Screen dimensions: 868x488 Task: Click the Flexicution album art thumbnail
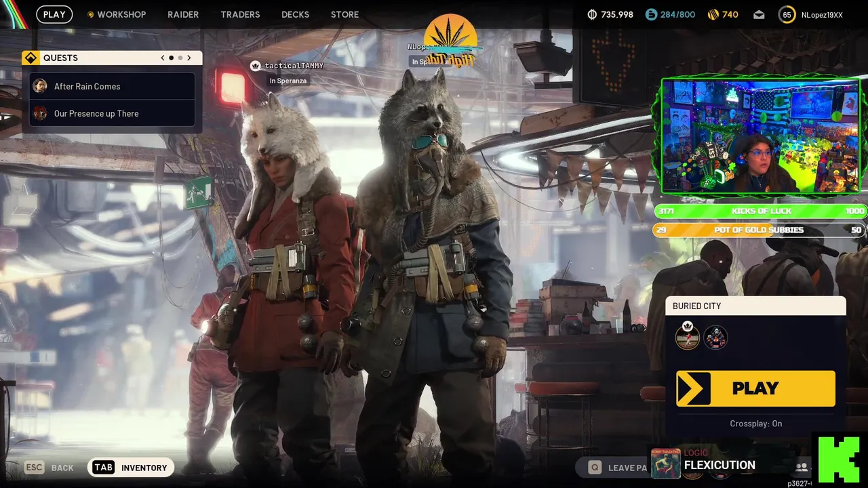pyautogui.click(x=666, y=463)
